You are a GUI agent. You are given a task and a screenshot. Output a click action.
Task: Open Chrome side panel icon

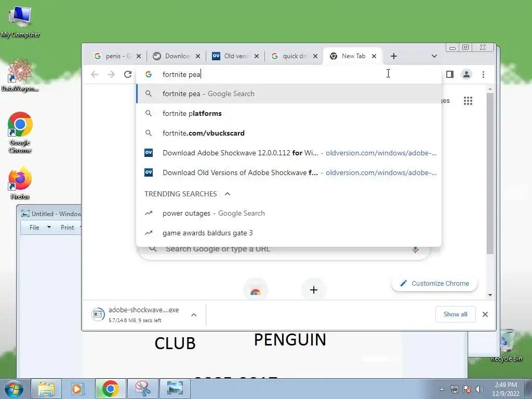click(x=450, y=74)
